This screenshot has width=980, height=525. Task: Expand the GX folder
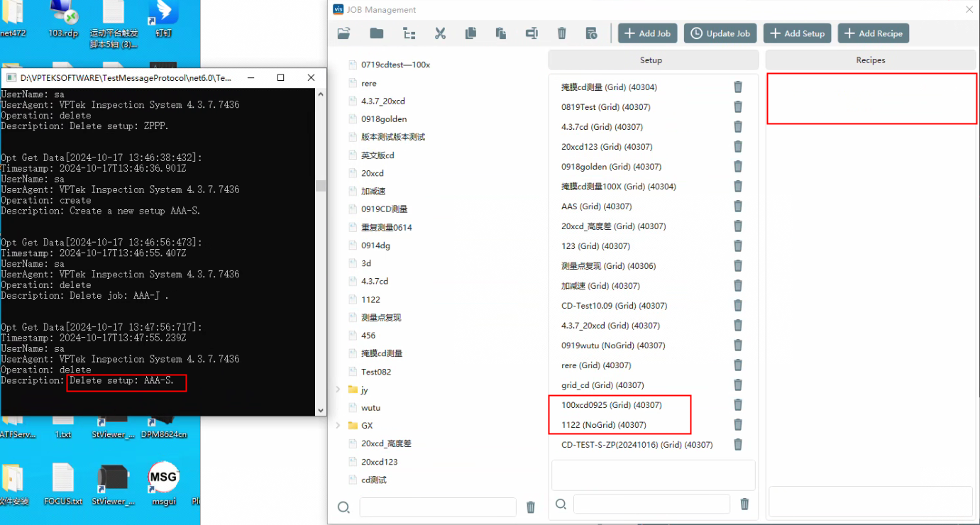[x=338, y=426]
